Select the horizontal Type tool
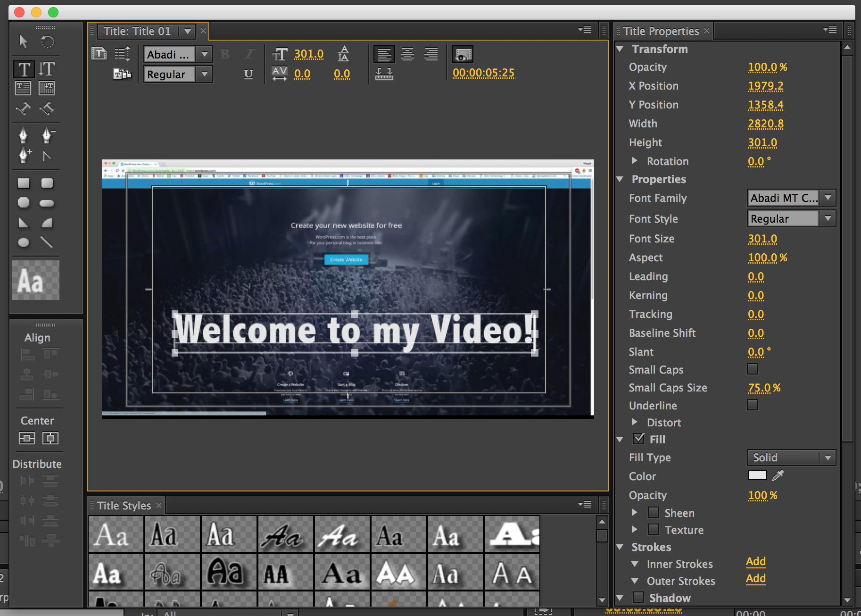The image size is (861, 616). [x=24, y=69]
